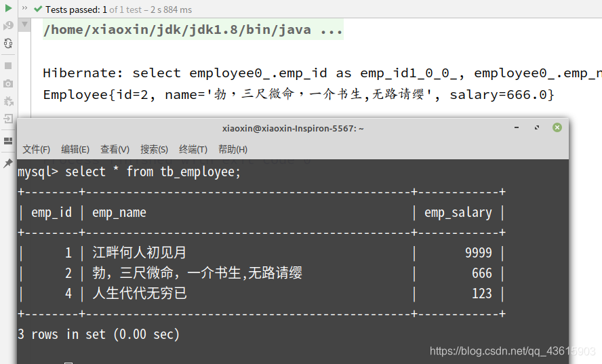
Task: Minimize the xiaoxin terminal window
Action: (517, 127)
